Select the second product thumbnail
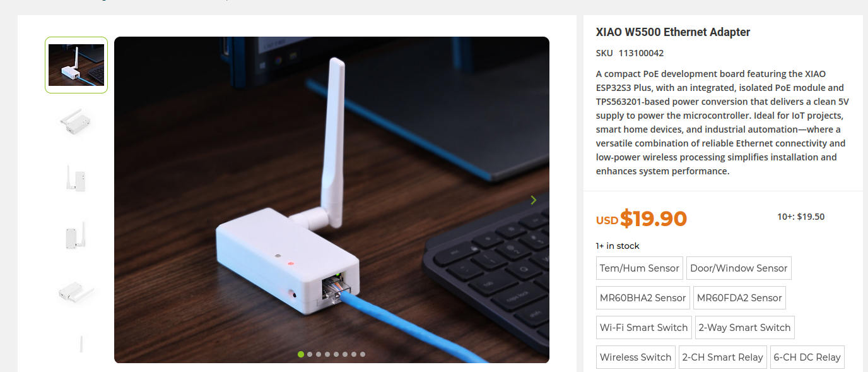Viewport: 868px width, 372px height. point(76,121)
